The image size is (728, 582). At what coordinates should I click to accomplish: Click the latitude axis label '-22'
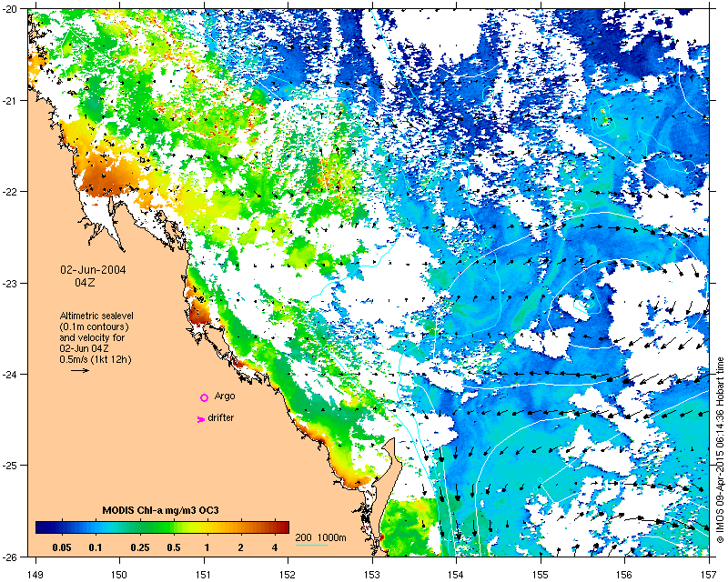pyautogui.click(x=9, y=192)
